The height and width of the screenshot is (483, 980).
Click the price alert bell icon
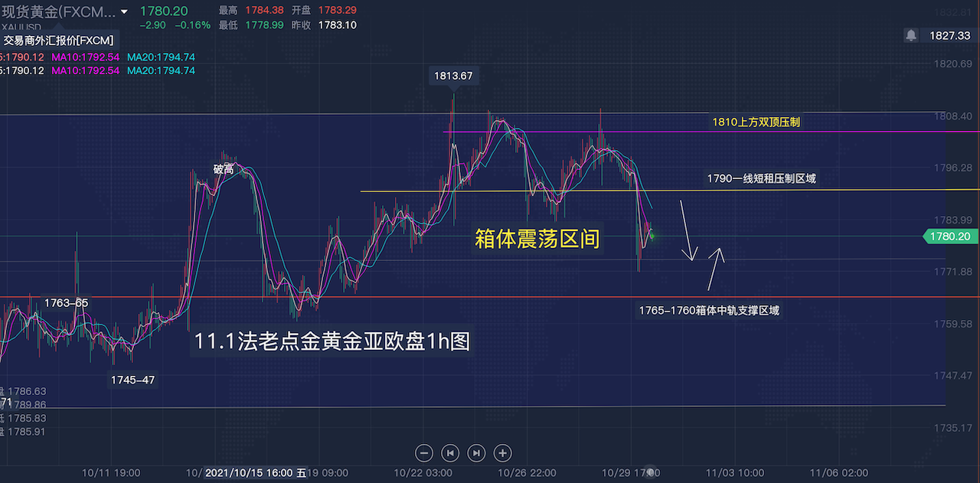[x=911, y=35]
